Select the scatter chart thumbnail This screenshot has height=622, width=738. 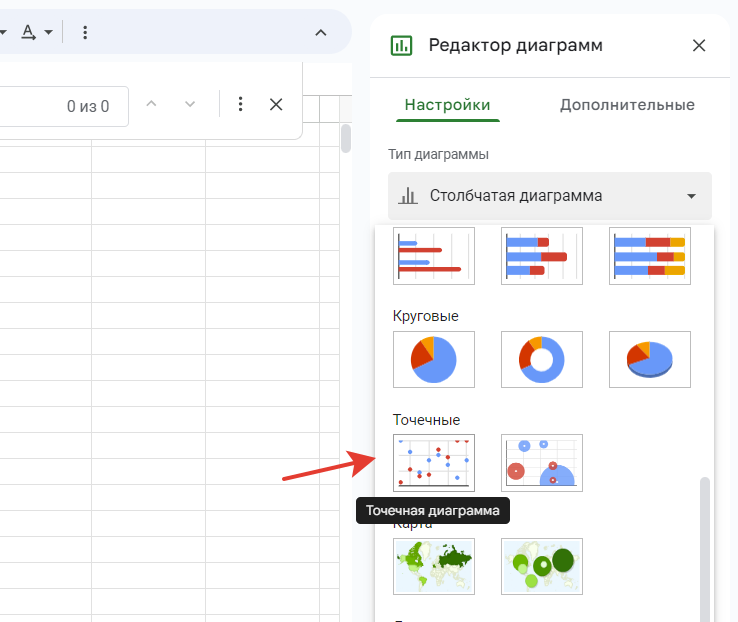[434, 463]
